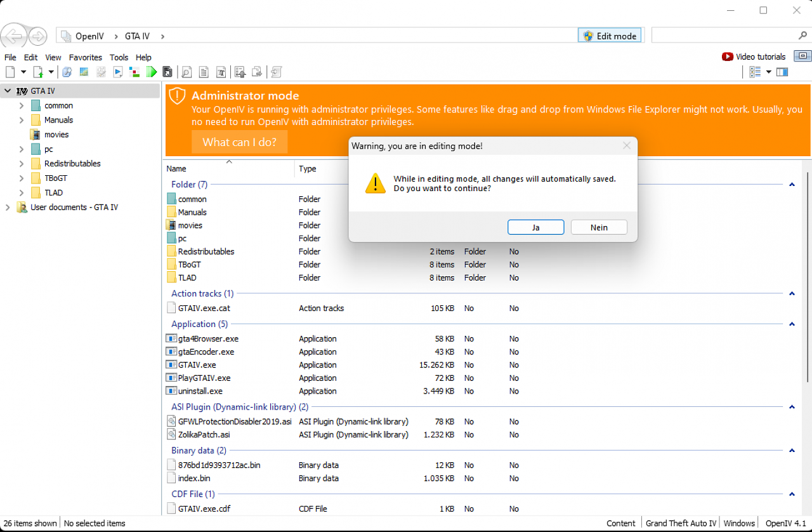Select the index.bin file
The width and height of the screenshot is (812, 532).
194,479
